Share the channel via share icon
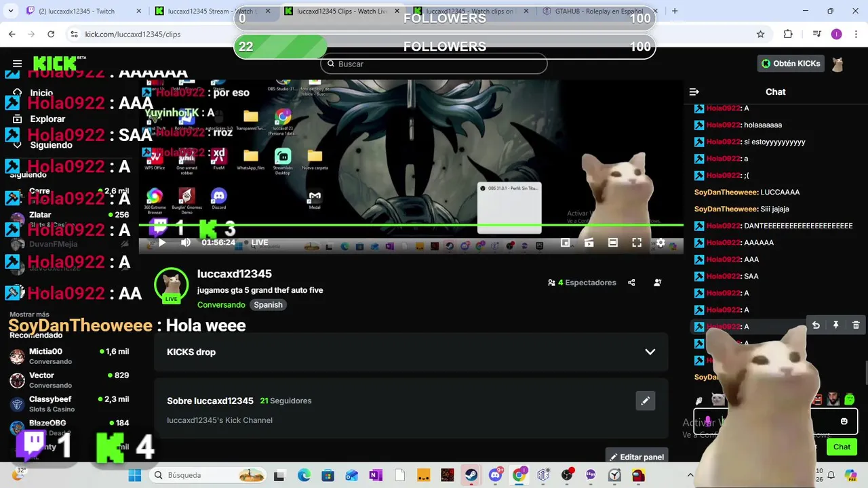This screenshot has width=868, height=488. pyautogui.click(x=631, y=283)
